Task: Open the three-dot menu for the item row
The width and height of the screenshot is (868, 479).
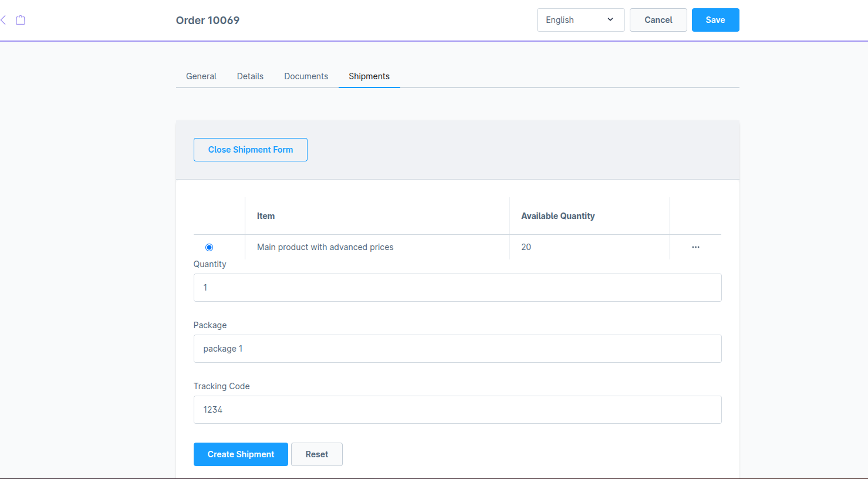Action: pyautogui.click(x=695, y=247)
